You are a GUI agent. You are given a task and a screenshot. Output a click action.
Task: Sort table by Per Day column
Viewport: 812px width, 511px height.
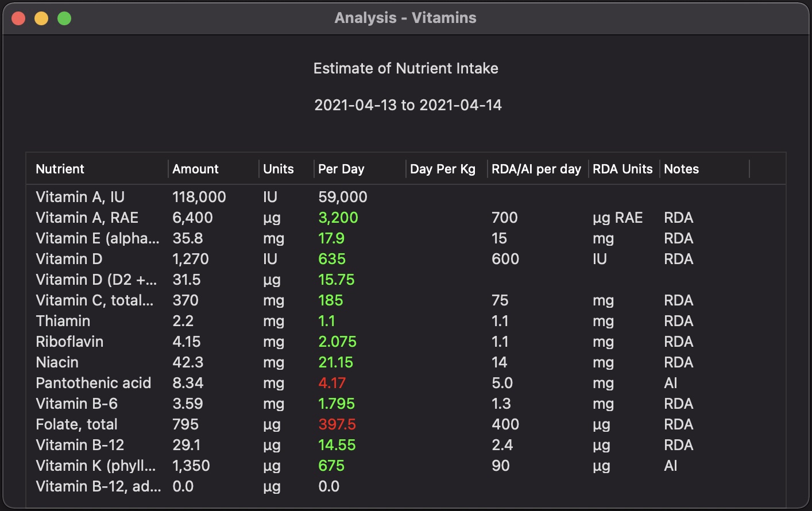pos(341,169)
